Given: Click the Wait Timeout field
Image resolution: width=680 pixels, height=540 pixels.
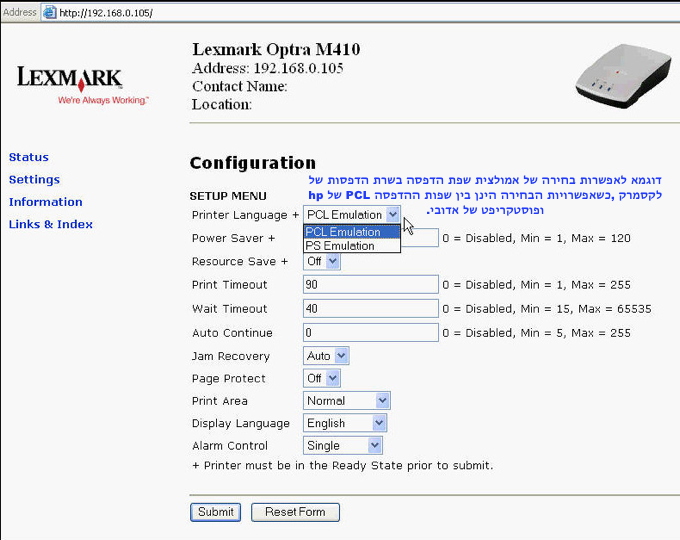Looking at the screenshot, I should pos(371,309).
